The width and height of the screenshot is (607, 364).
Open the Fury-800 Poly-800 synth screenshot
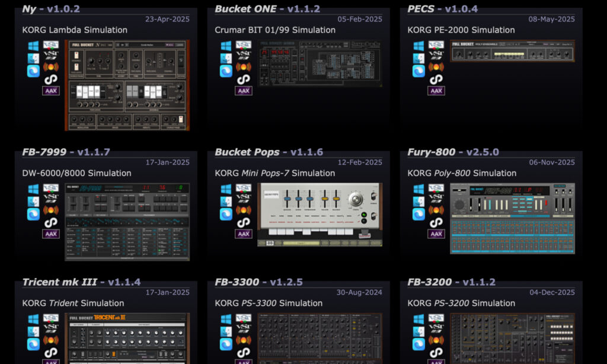(x=512, y=218)
